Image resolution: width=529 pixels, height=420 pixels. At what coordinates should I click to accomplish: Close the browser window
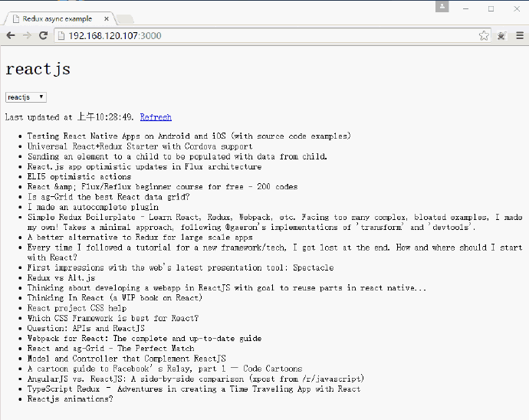click(517, 8)
